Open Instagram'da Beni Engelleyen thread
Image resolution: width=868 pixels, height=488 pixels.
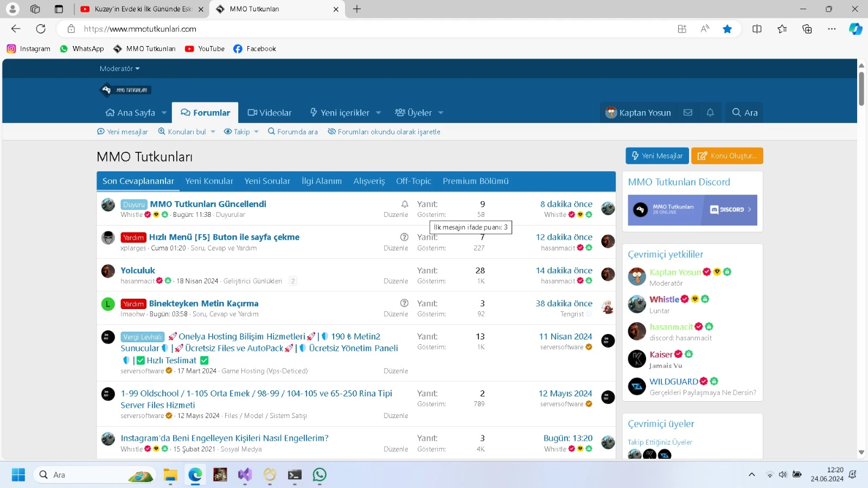[224, 438]
